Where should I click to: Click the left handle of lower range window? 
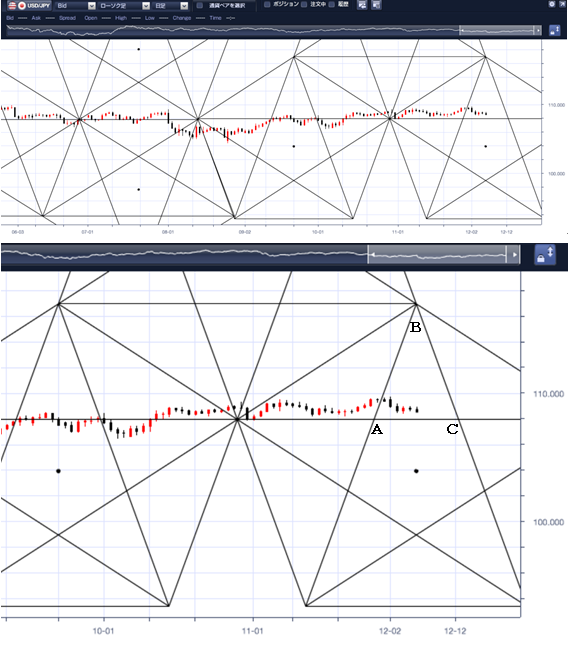[x=370, y=255]
